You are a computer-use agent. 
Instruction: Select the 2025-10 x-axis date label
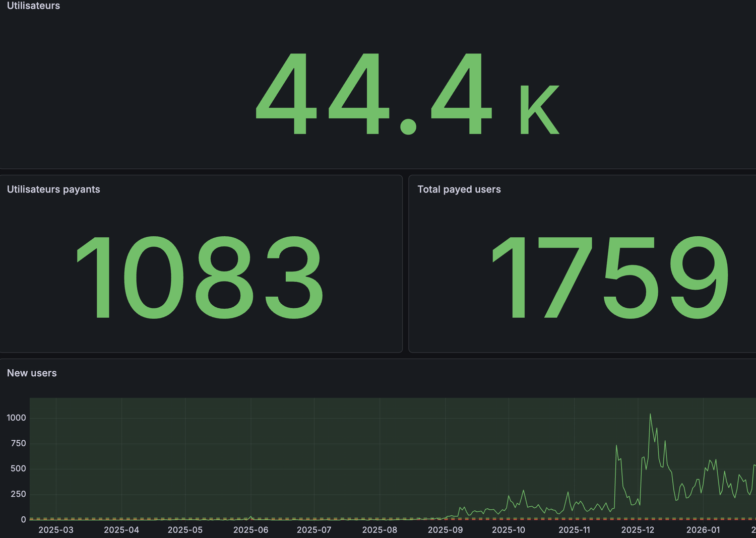(509, 530)
